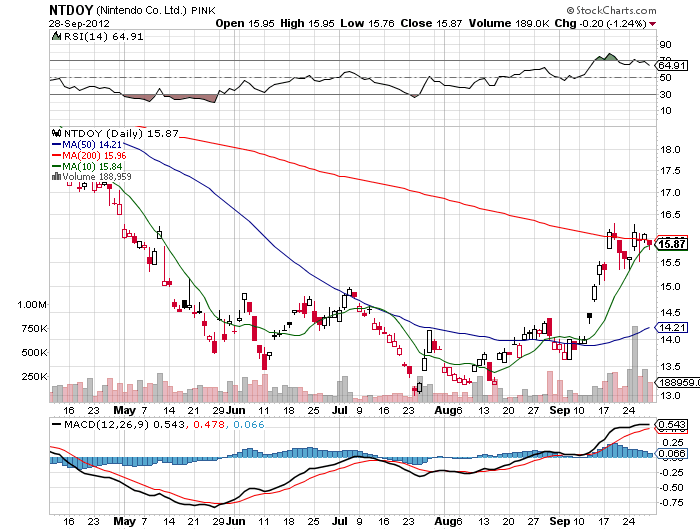Click the 17.0 price axis label
The width and height of the screenshot is (700, 530).
tap(670, 192)
